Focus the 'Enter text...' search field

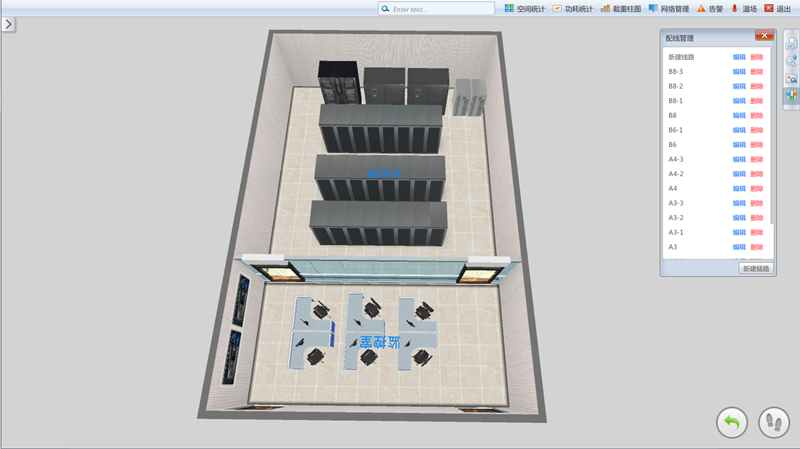coord(440,9)
